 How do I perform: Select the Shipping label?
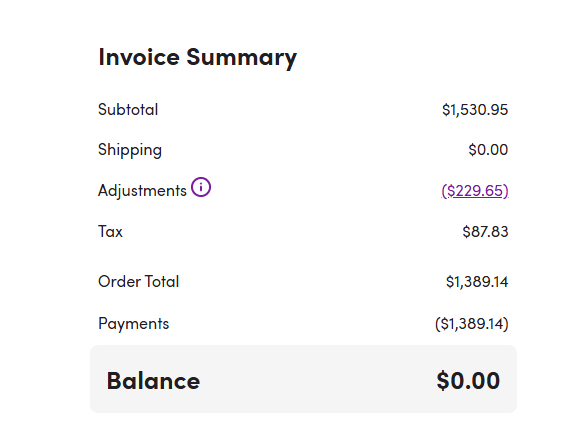(x=130, y=150)
